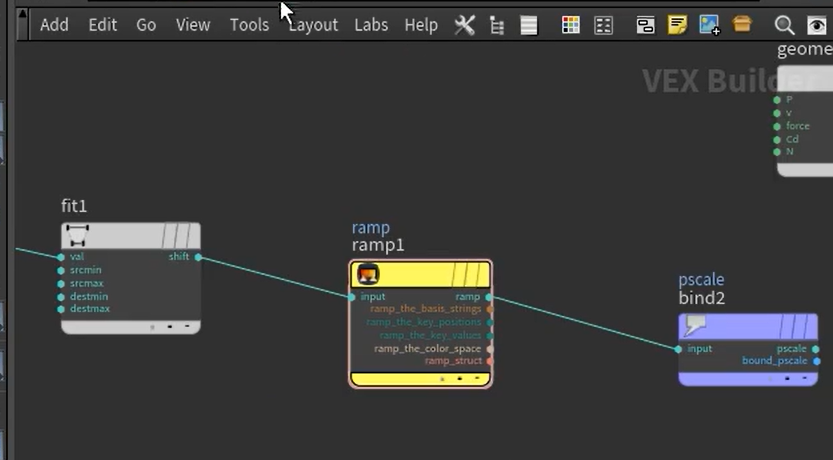Click the N port on geometry node
The height and width of the screenshot is (460, 833).
(777, 152)
